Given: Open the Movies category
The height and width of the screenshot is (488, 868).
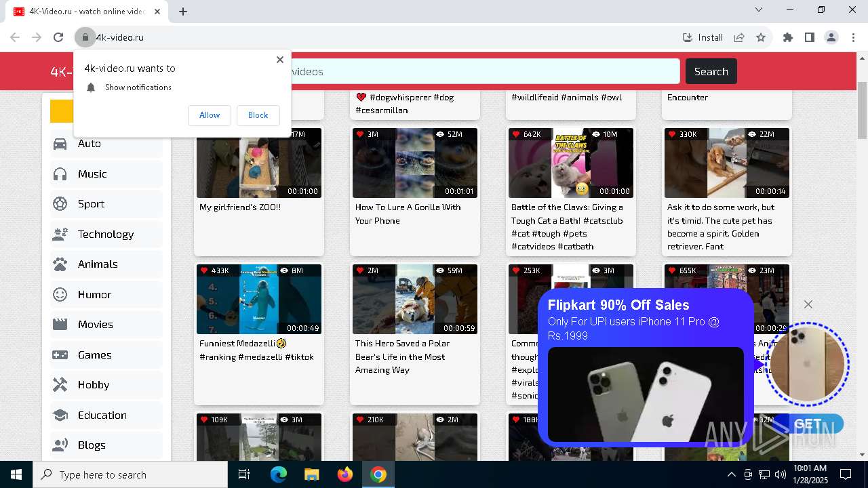Looking at the screenshot, I should coord(106,325).
